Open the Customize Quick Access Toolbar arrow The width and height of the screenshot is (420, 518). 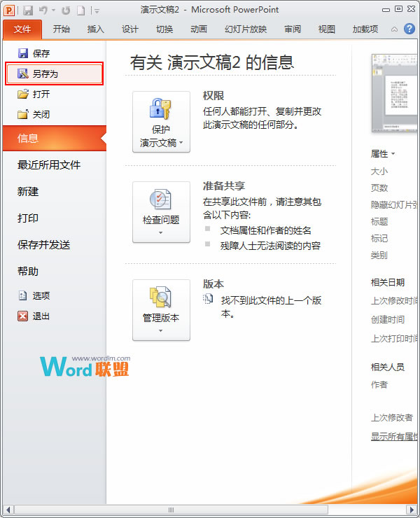(97, 11)
